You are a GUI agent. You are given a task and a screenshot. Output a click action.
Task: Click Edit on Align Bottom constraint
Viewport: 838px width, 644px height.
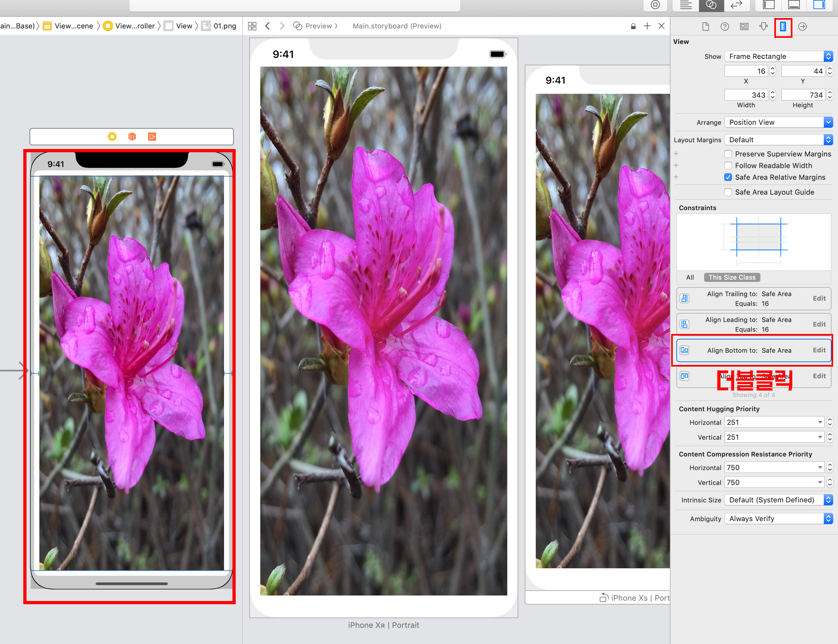(x=819, y=350)
